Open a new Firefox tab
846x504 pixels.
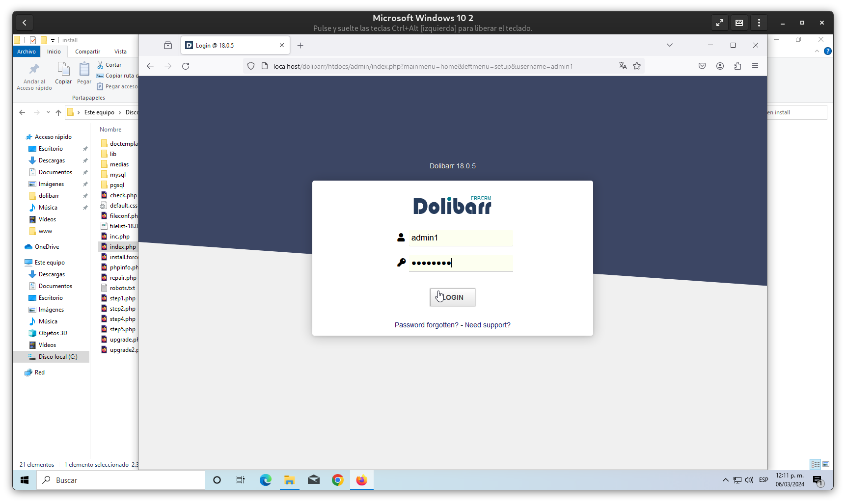pos(300,46)
